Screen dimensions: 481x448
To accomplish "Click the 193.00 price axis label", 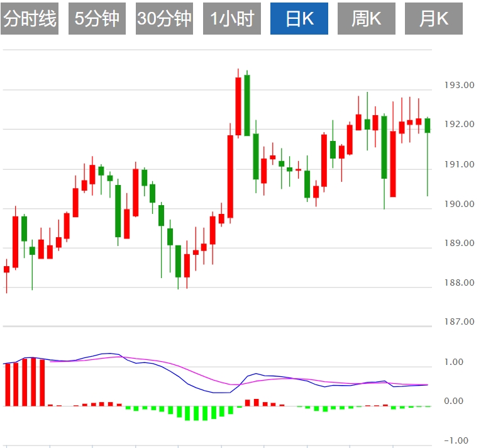I will [x=459, y=85].
